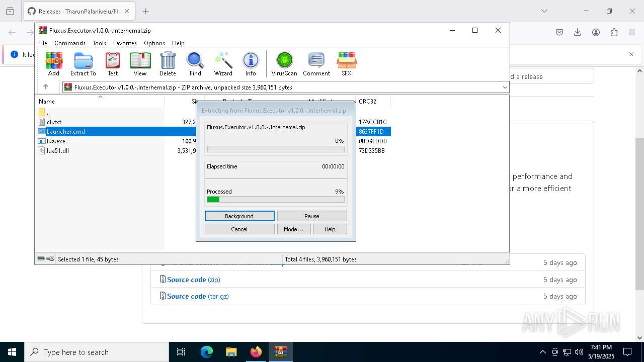
Task: Open the Options menu
Action: [x=154, y=43]
